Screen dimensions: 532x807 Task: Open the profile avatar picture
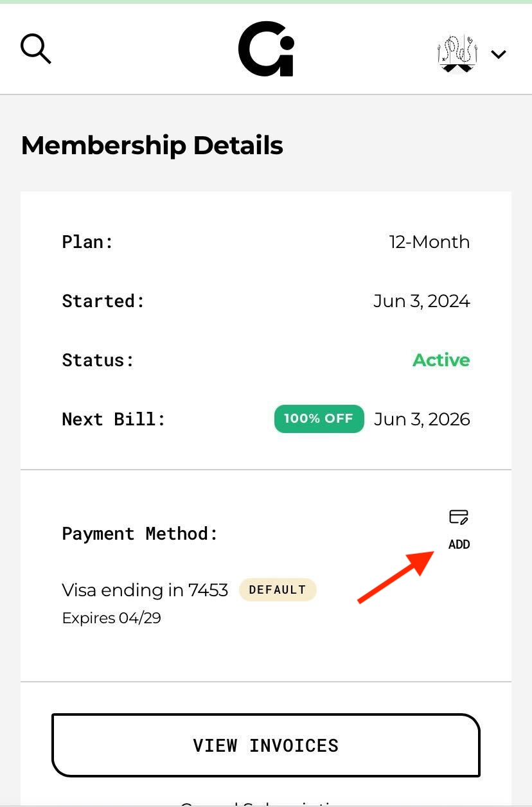[457, 53]
